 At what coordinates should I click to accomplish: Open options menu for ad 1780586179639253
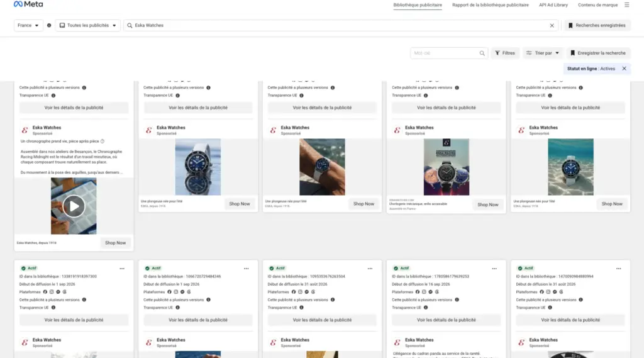pos(494,269)
